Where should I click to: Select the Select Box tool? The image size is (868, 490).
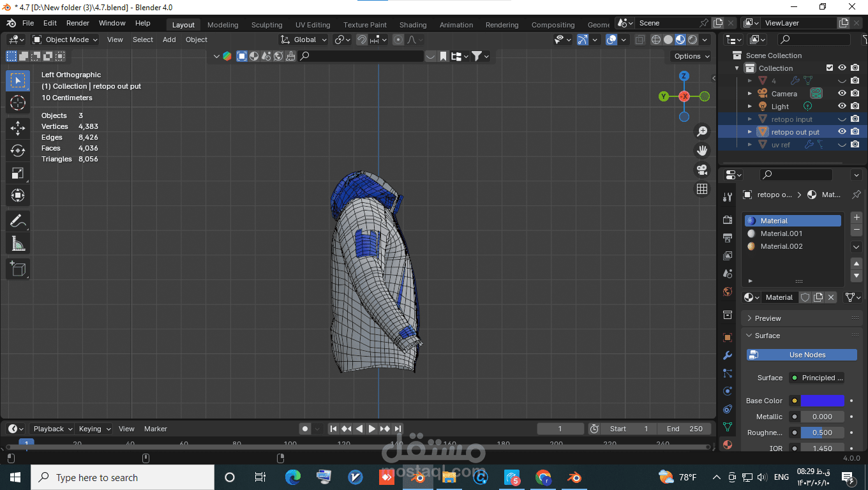[18, 80]
